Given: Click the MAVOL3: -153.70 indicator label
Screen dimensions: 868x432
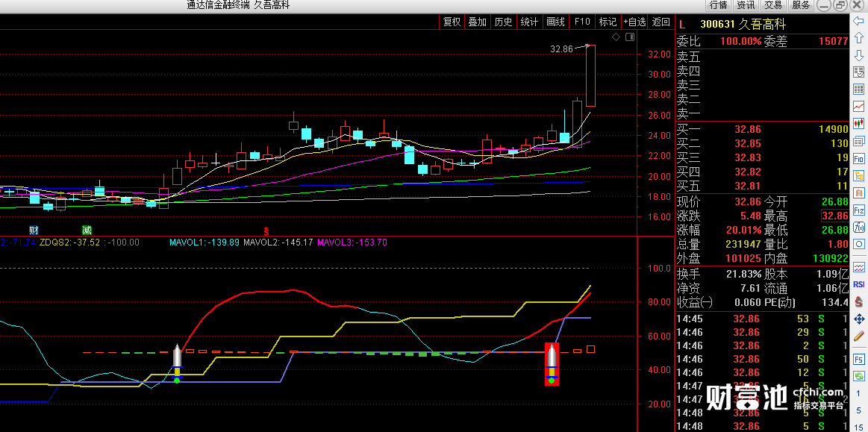Looking at the screenshot, I should [x=352, y=242].
